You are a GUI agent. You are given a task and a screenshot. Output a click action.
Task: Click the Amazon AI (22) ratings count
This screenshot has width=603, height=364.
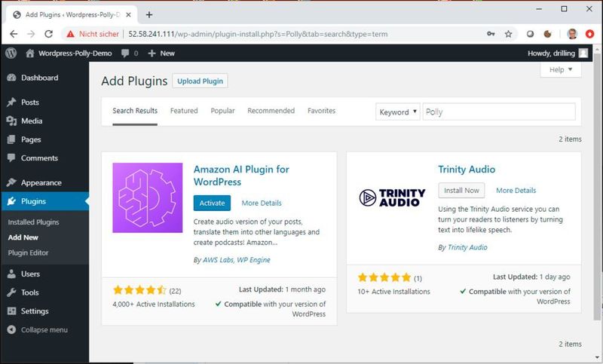tap(175, 291)
